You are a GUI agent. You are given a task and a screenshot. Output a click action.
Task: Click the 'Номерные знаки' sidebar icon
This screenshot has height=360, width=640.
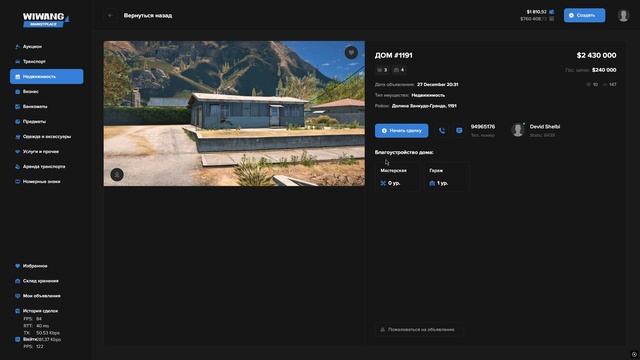pos(18,182)
